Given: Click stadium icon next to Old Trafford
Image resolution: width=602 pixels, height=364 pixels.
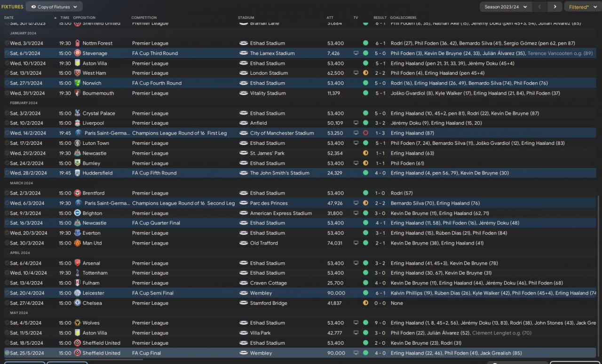Looking at the screenshot, I should [x=244, y=243].
